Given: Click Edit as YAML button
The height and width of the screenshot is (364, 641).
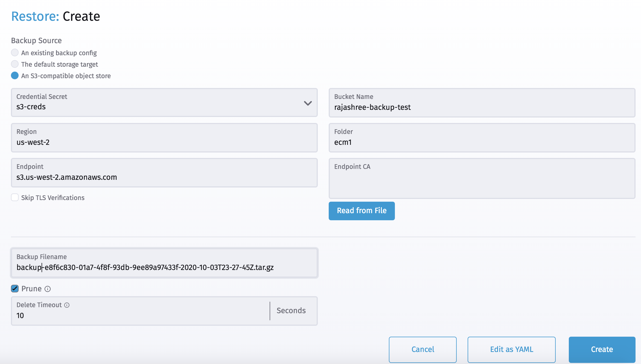Looking at the screenshot, I should click(511, 349).
